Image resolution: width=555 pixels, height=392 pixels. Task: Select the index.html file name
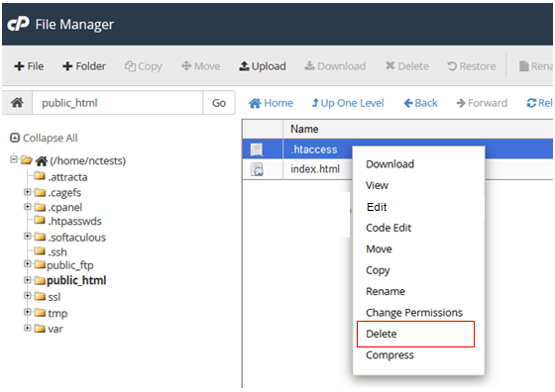coord(315,169)
